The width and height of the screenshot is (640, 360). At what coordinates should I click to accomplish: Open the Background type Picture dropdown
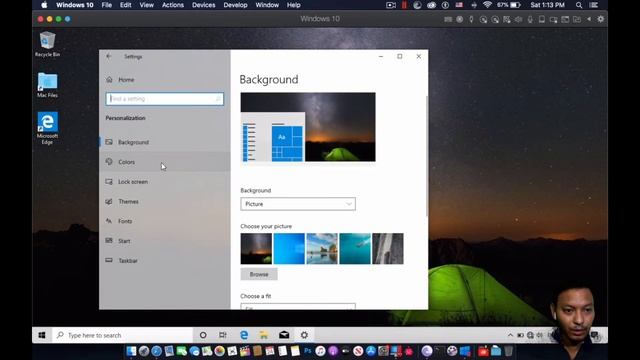pyautogui.click(x=298, y=204)
